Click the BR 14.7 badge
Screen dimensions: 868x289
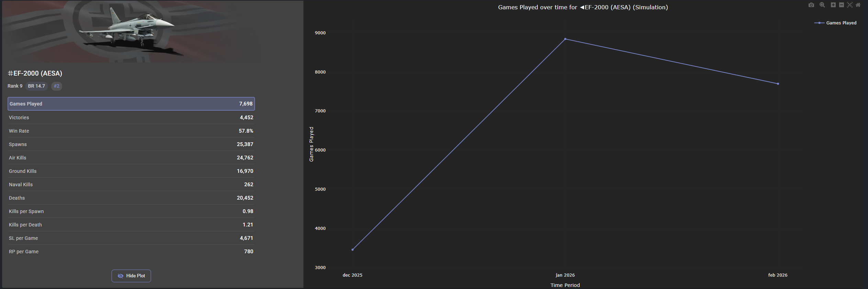coord(36,86)
